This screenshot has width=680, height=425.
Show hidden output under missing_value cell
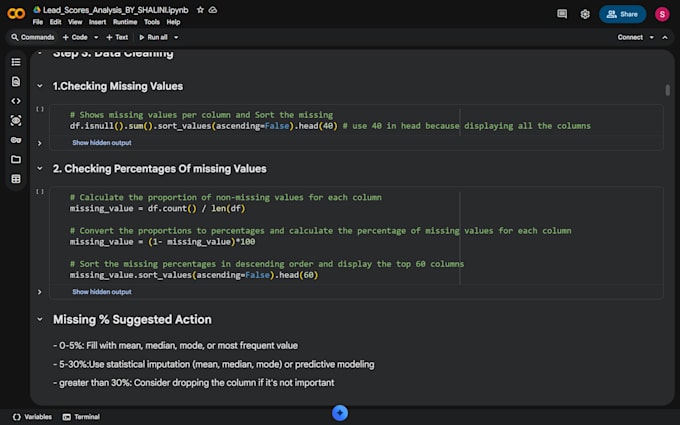pyautogui.click(x=102, y=292)
